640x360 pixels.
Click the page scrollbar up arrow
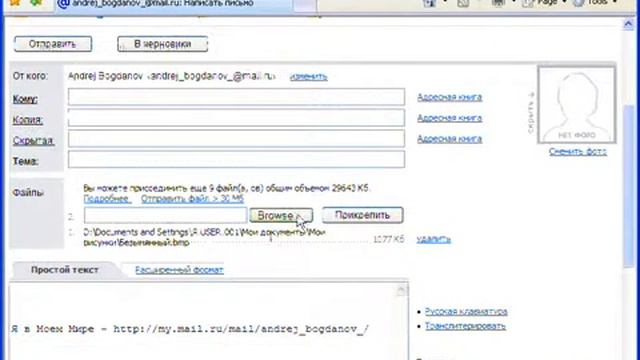point(628,24)
